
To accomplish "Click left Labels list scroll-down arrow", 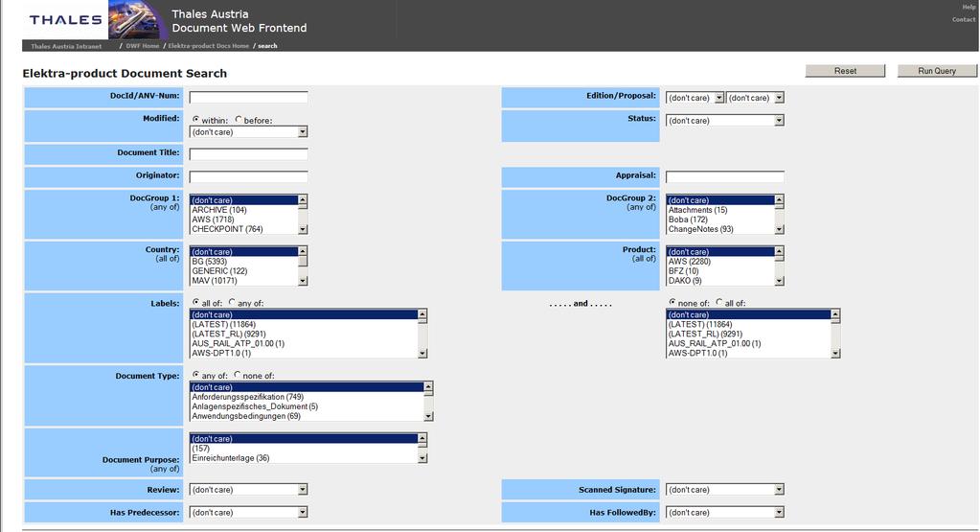I will point(422,353).
